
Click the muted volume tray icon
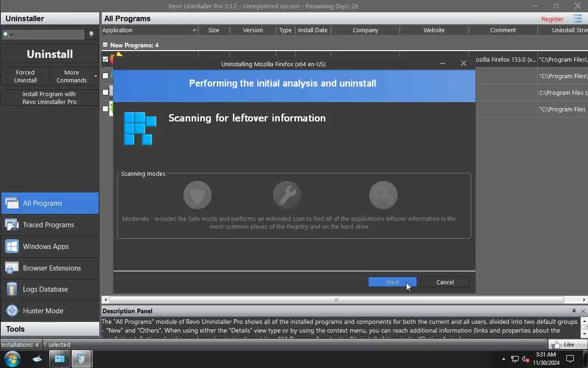(526, 359)
